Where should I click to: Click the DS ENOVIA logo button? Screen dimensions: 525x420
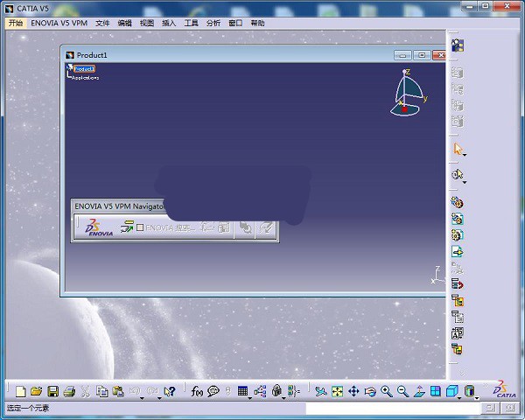99,227
